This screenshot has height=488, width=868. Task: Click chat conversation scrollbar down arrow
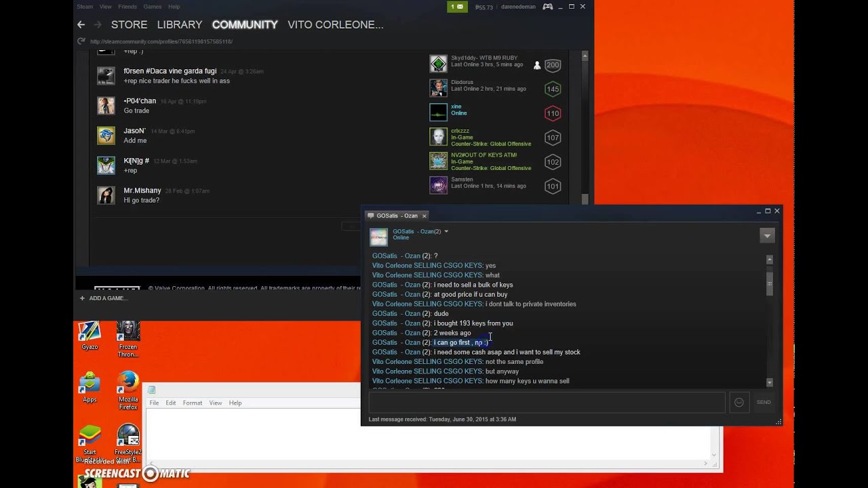coord(769,383)
